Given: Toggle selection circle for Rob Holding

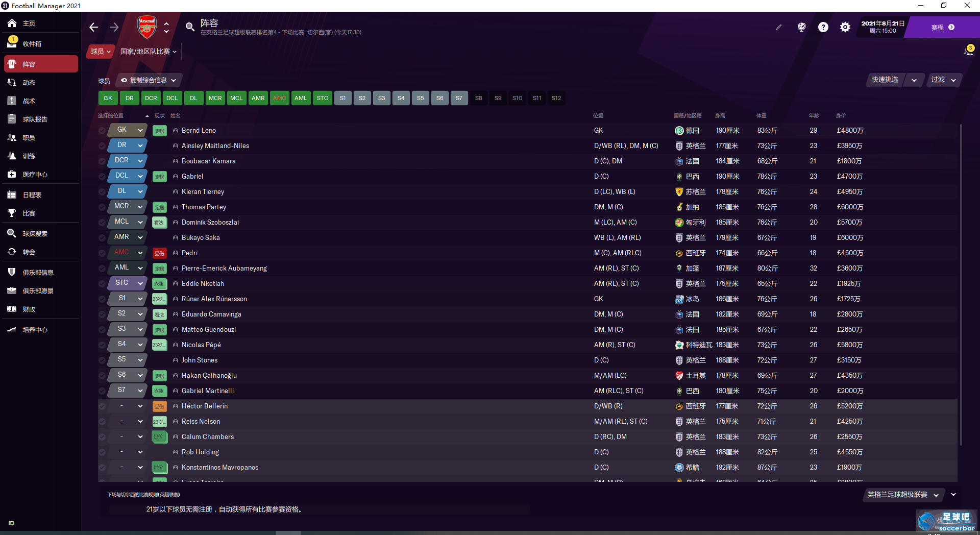Looking at the screenshot, I should pos(102,452).
